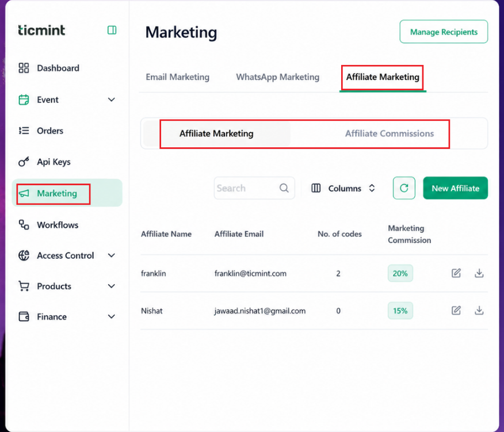Click the Event calendar icon
Screen dimensions: 504x432
point(24,100)
